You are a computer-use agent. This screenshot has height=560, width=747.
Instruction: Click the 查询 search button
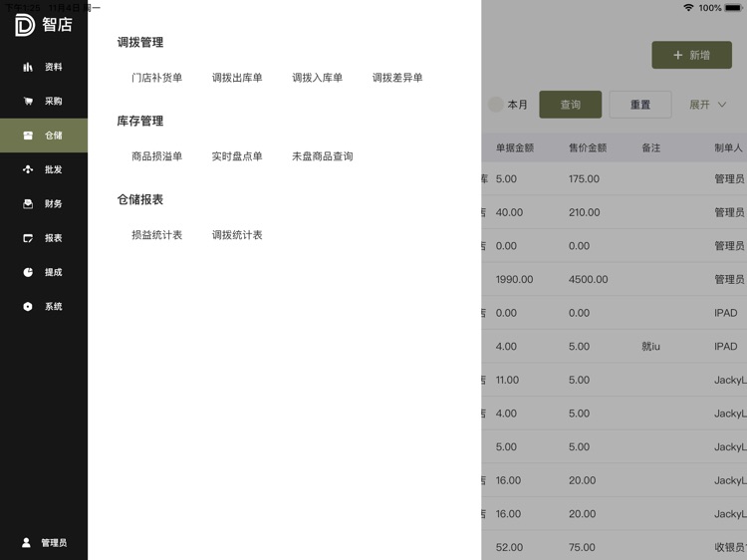pyautogui.click(x=571, y=105)
